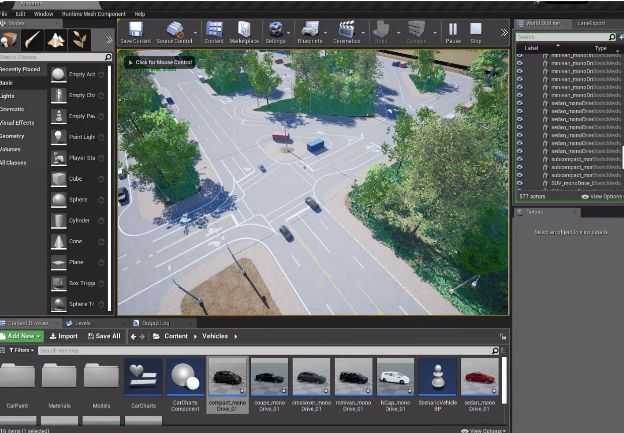Open the Cinematics toolbar menu
Image resolution: width=624 pixels, height=433 pixels.
click(347, 31)
